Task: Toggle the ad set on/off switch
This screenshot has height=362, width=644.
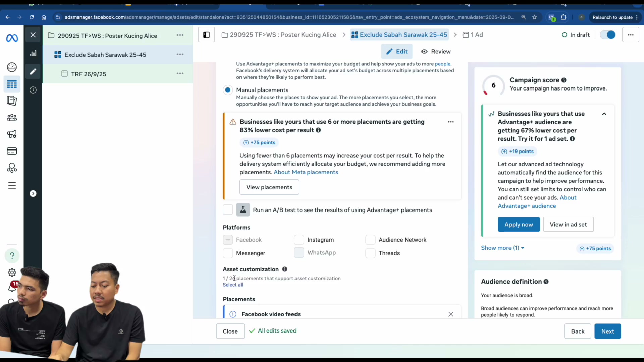Action: click(x=608, y=35)
